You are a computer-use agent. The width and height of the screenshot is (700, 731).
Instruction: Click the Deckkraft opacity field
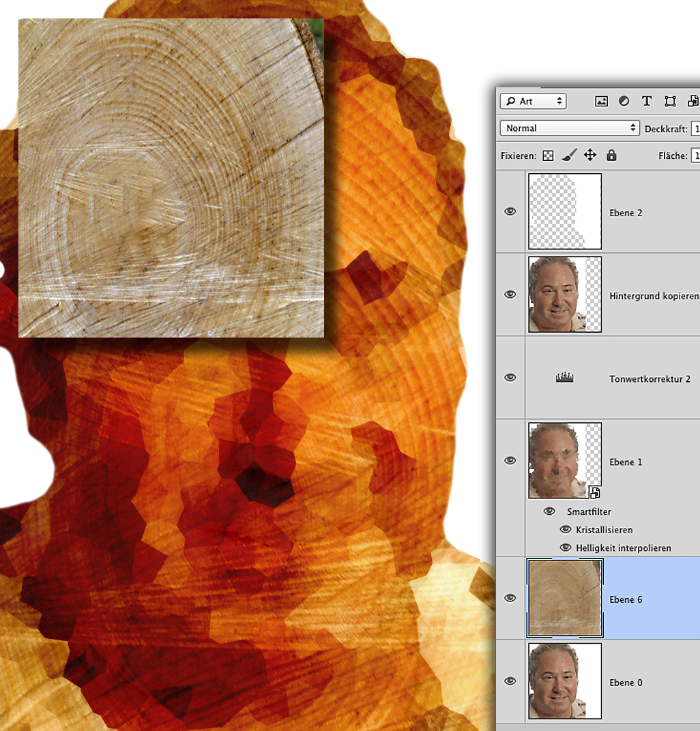pos(695,129)
